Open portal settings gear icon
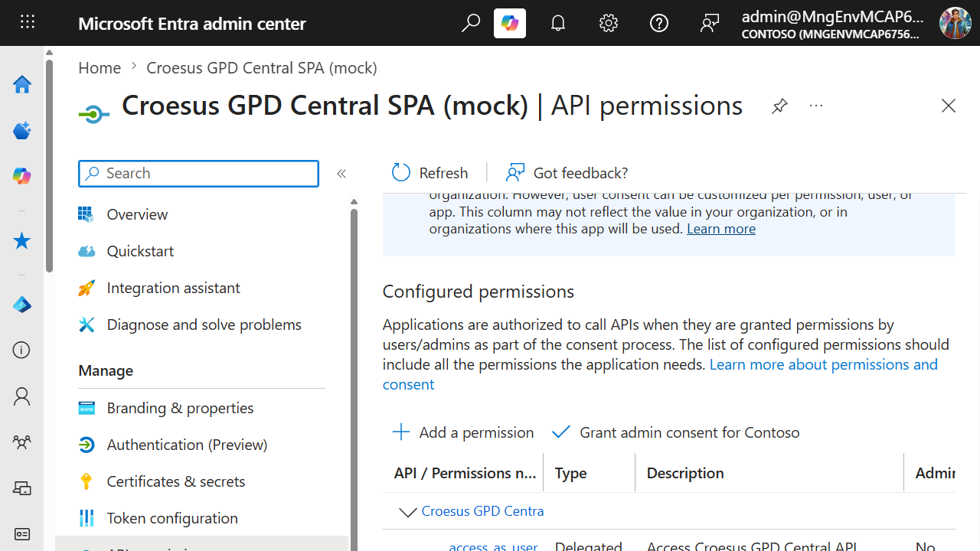This screenshot has width=980, height=551. (609, 23)
